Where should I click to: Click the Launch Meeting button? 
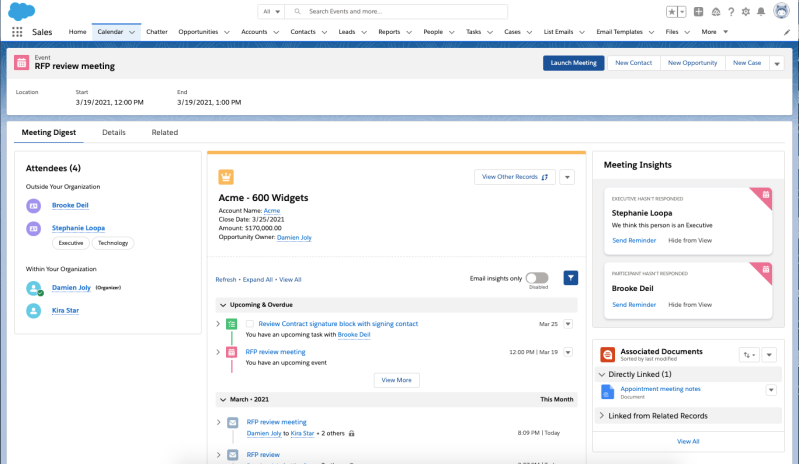point(573,63)
